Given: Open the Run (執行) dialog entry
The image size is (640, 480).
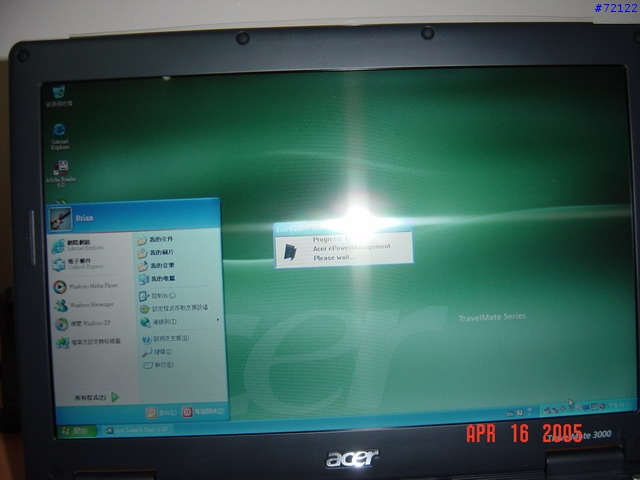Looking at the screenshot, I should [x=158, y=364].
